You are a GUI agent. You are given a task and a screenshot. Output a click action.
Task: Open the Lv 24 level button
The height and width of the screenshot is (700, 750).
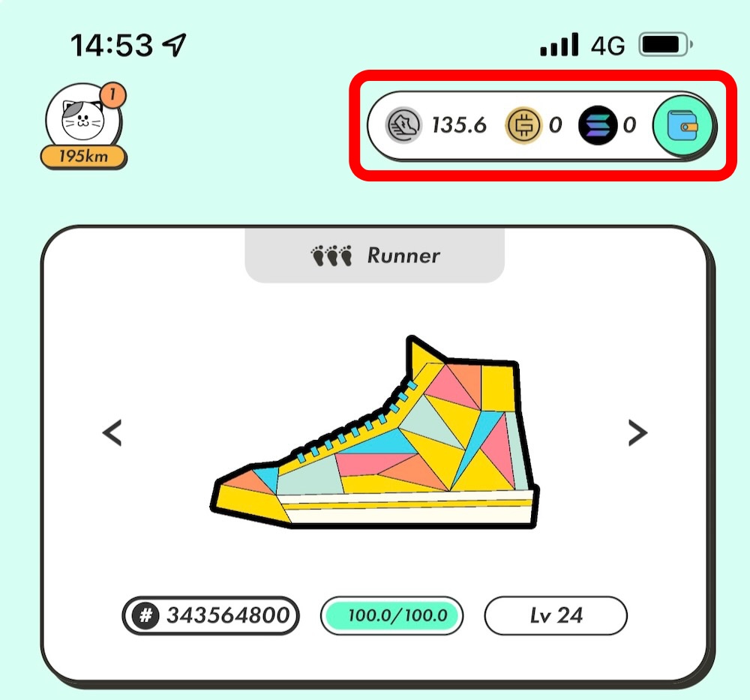(555, 615)
